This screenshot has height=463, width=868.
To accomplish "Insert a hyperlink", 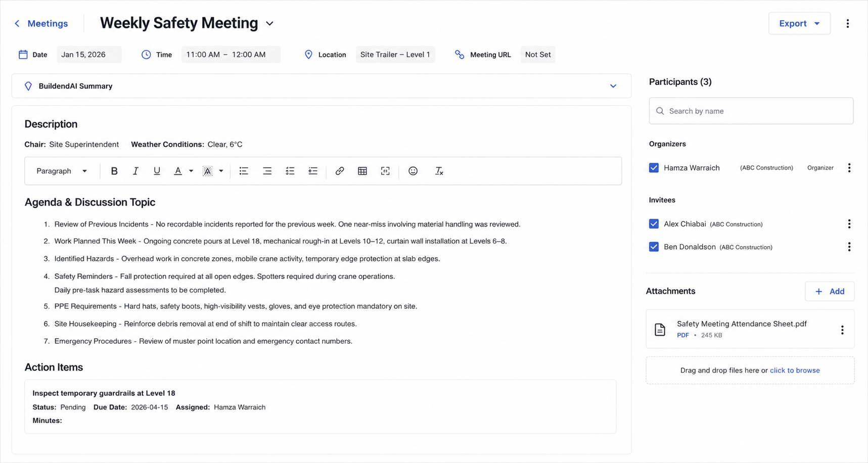I will pos(340,171).
